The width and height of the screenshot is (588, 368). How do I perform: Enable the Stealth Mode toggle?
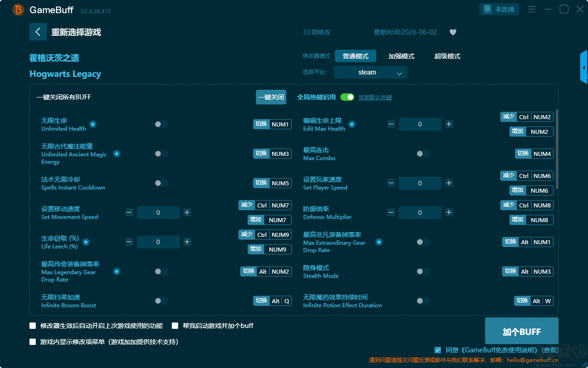tap(423, 271)
